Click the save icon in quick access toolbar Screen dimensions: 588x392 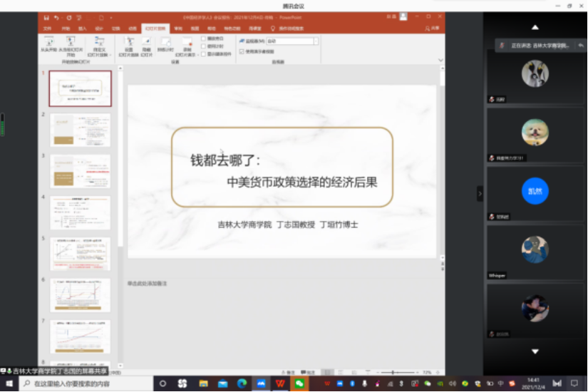pos(46,17)
